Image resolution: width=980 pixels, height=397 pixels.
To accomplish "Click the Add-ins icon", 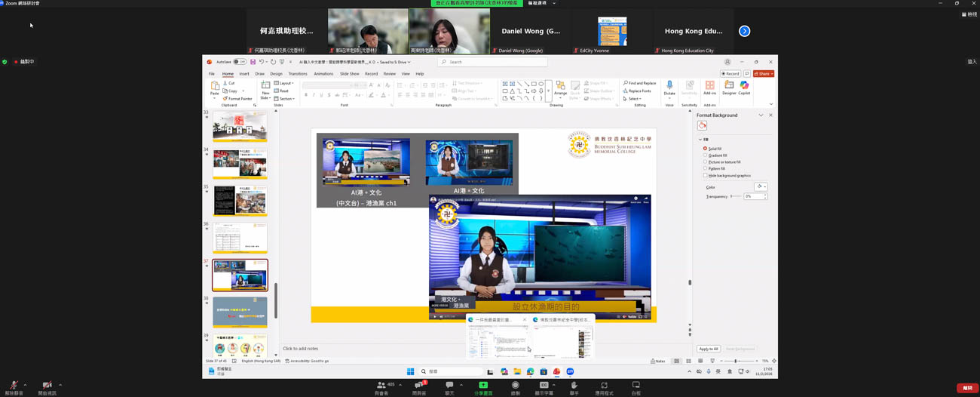I will [709, 87].
